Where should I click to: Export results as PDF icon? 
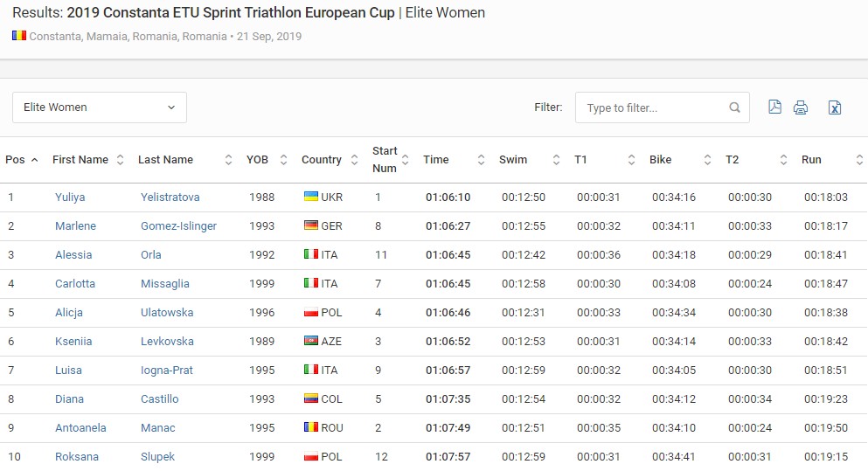tap(774, 107)
